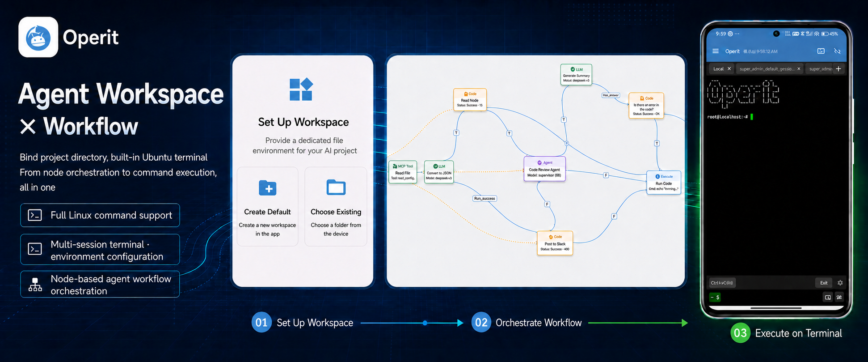Viewport: 868px width, 362px height.
Task: Tap the window icon beside the keyboard icon
Action: click(x=828, y=297)
